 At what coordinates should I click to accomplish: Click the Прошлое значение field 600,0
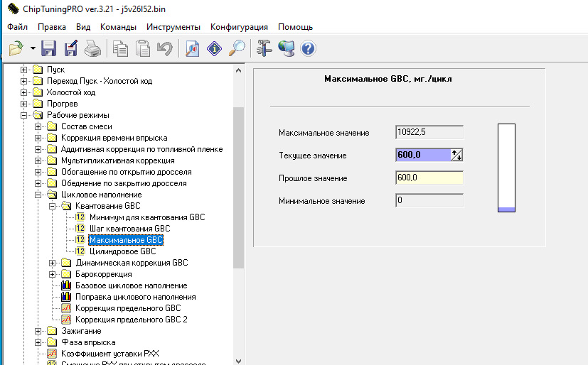(429, 178)
